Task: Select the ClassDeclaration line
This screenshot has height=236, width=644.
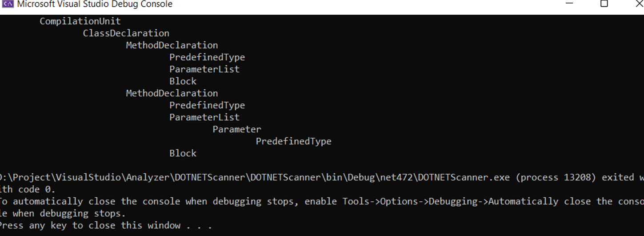Action: click(126, 33)
